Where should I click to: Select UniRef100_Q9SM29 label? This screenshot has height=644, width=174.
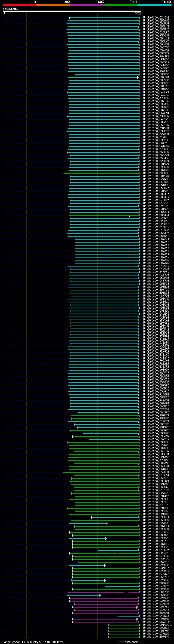(x=156, y=538)
